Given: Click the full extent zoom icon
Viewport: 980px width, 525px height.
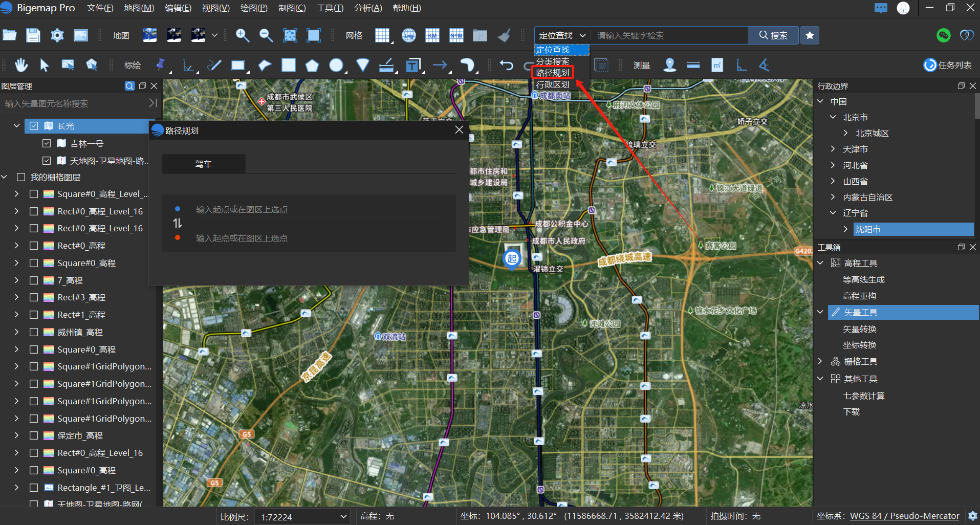Looking at the screenshot, I should tap(290, 35).
